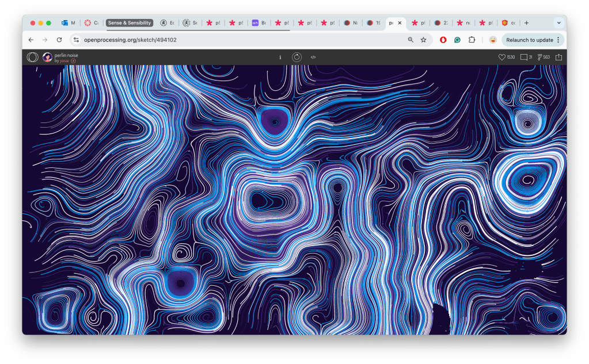This screenshot has height=364, width=589.
Task: Restart the sketch with the play icon
Action: tap(297, 57)
